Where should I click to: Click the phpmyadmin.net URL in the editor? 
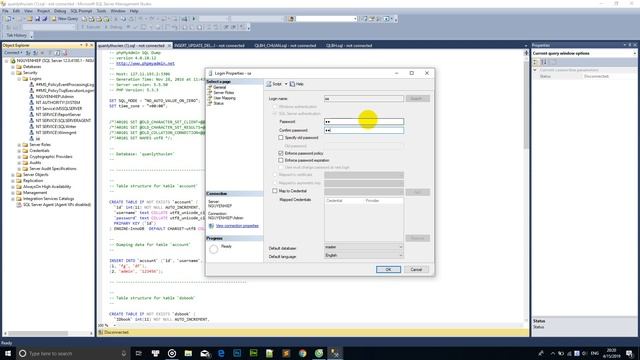coord(145,63)
